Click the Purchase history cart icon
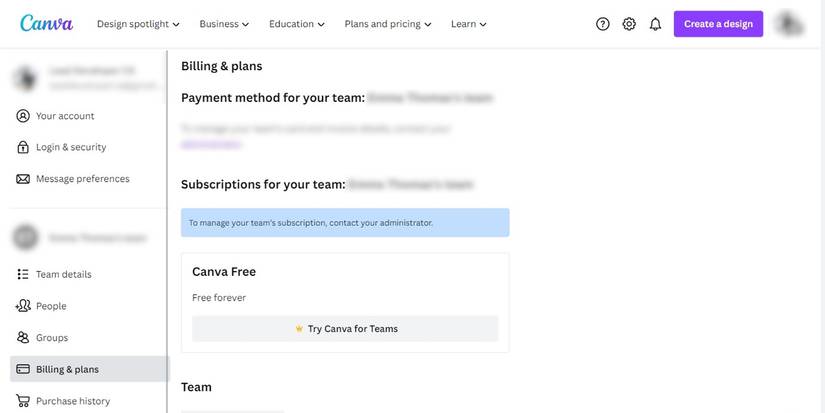The image size is (825, 413). 22,401
